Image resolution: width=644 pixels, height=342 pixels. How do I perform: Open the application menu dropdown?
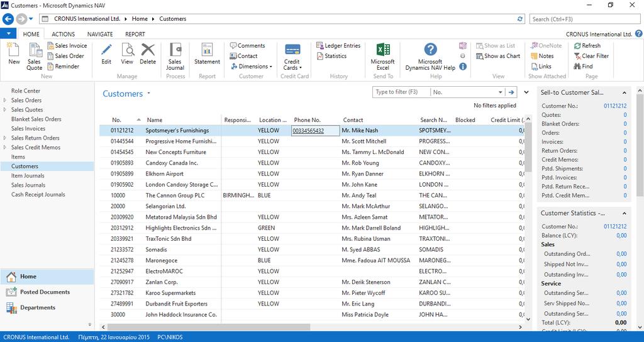coord(8,34)
